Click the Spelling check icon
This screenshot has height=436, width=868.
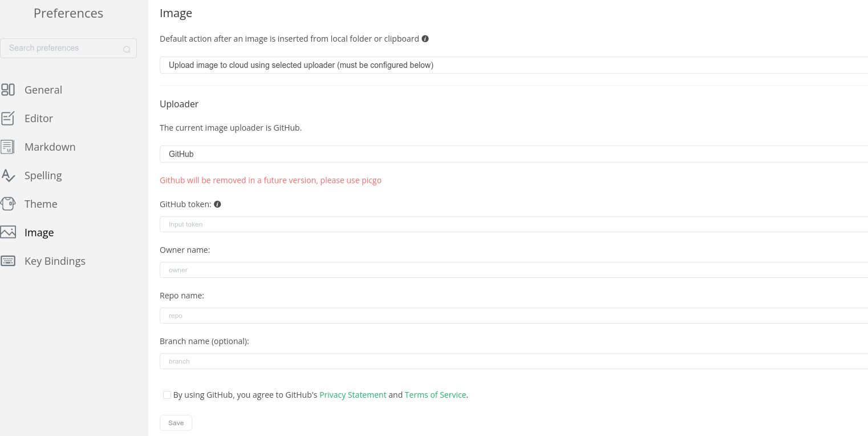[8, 175]
